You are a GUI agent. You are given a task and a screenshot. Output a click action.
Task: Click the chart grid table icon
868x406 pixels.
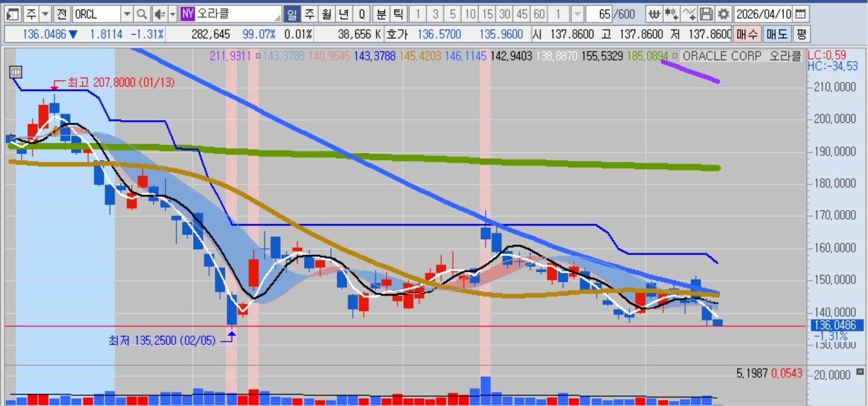[x=16, y=72]
